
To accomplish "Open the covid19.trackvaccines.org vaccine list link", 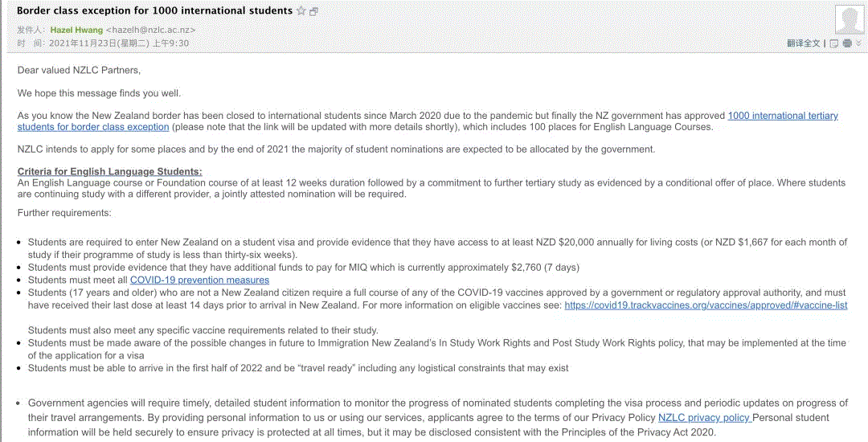I will (x=706, y=305).
